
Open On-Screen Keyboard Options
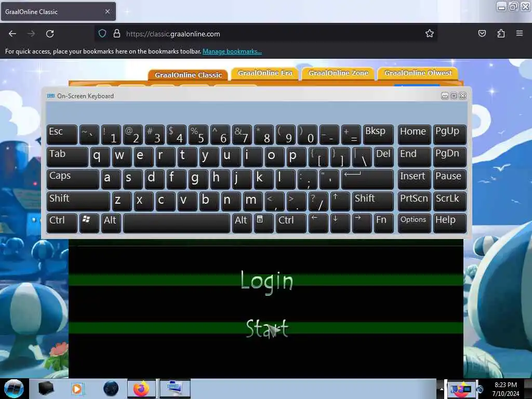(x=414, y=223)
